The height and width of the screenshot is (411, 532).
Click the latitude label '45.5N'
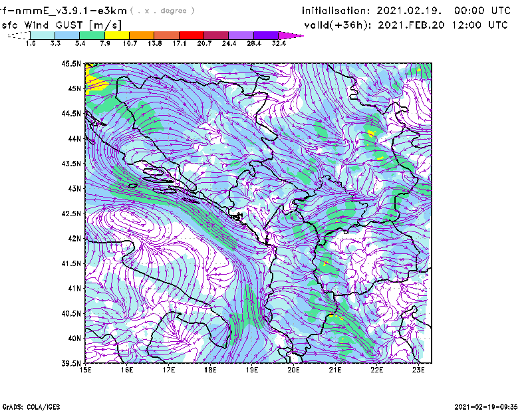click(x=71, y=63)
